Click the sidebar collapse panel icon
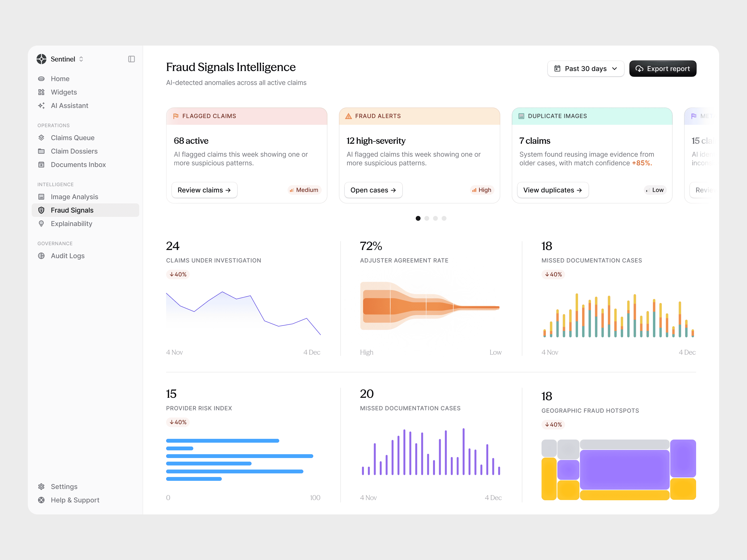This screenshot has width=747, height=560. (x=131, y=59)
